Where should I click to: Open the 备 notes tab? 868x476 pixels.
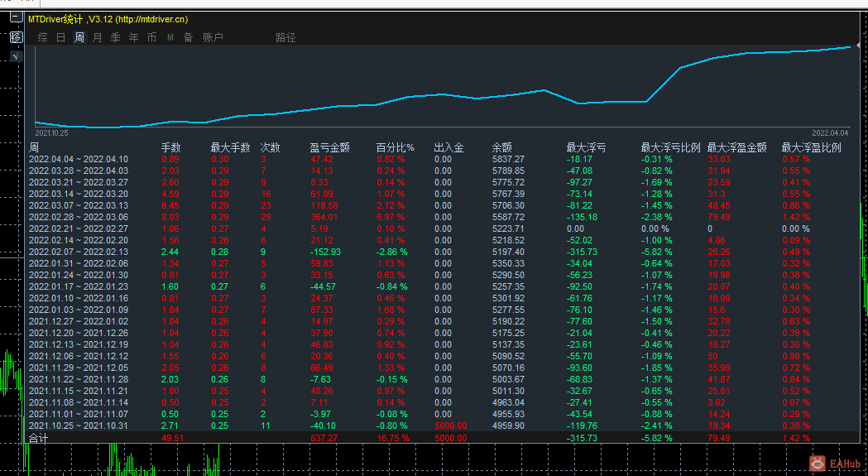pos(188,38)
